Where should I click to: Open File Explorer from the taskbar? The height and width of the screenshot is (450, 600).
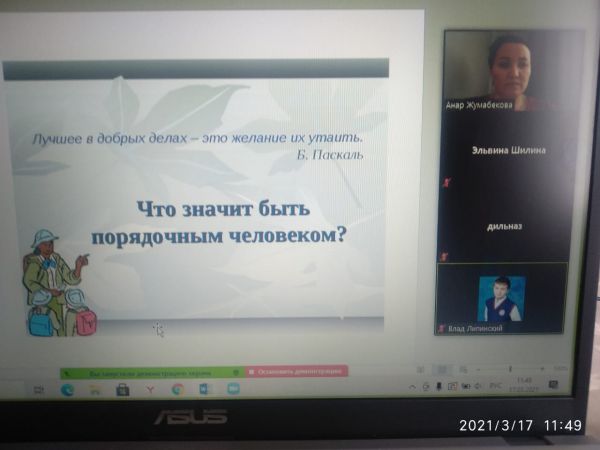[x=95, y=389]
